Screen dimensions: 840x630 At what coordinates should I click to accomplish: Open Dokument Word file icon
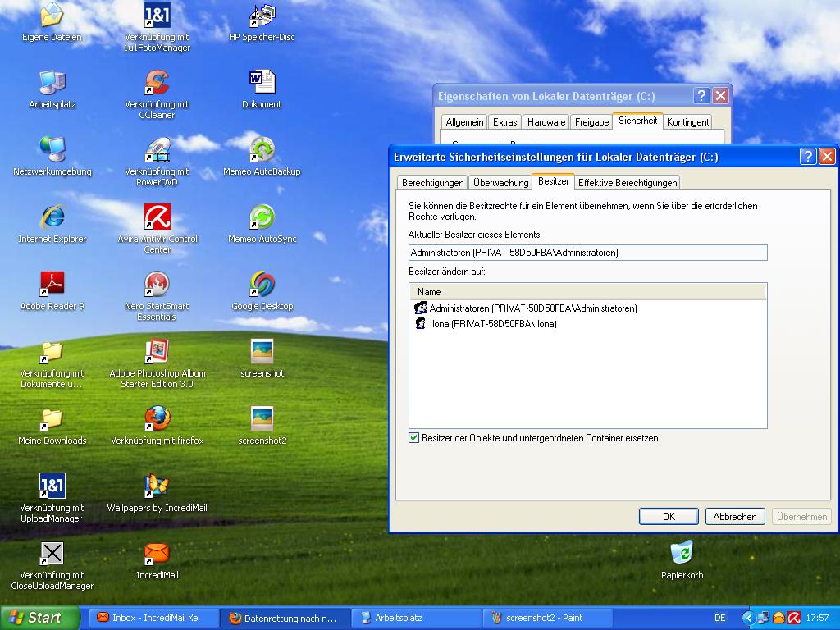coord(262,83)
